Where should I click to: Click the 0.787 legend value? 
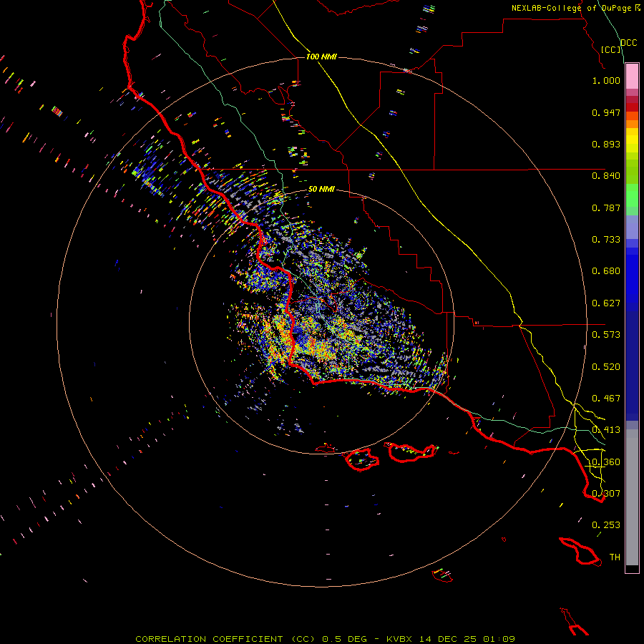[x=606, y=208]
